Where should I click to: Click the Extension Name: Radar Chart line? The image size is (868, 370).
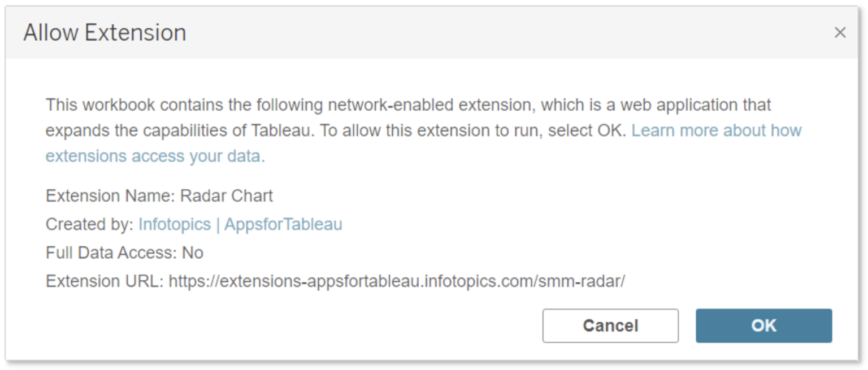click(159, 195)
